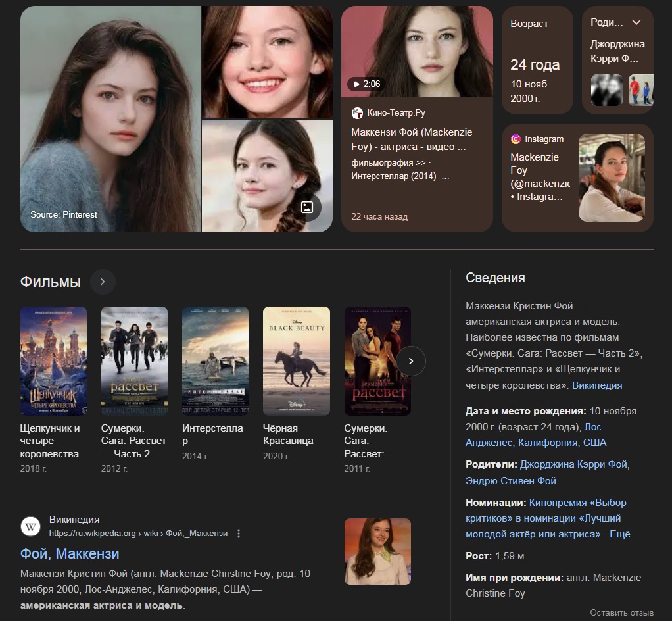Viewport: 672px width, 621px height.
Task: Click the Сведения section heading
Action: click(495, 278)
